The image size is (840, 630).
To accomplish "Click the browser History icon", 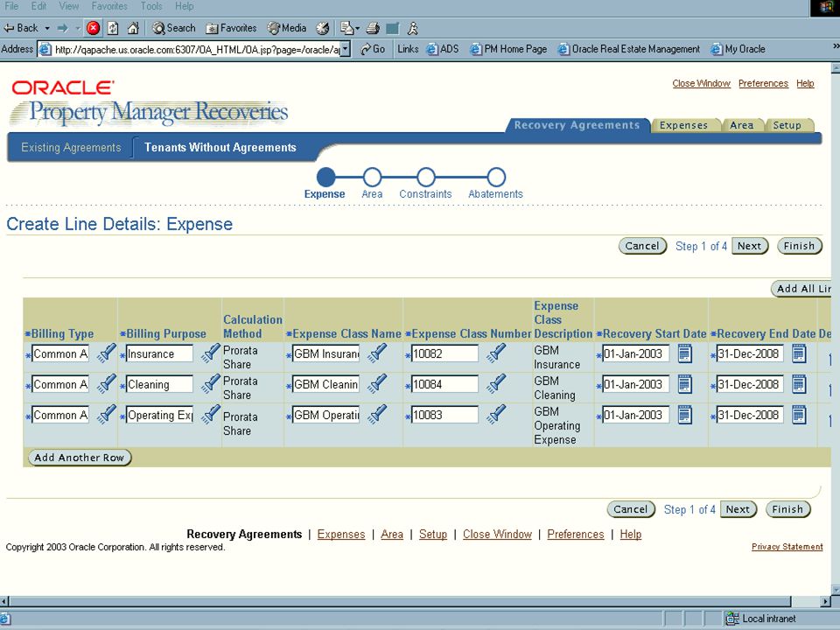I will point(323,28).
